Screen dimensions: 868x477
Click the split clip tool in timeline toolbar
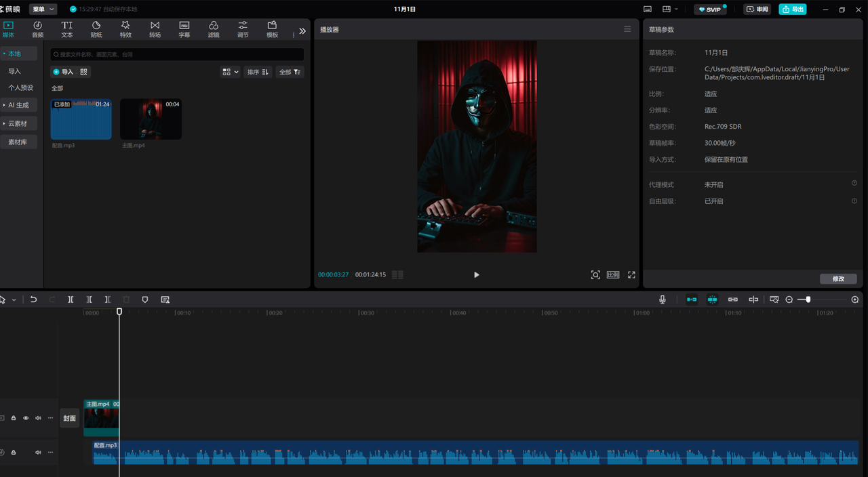click(71, 299)
